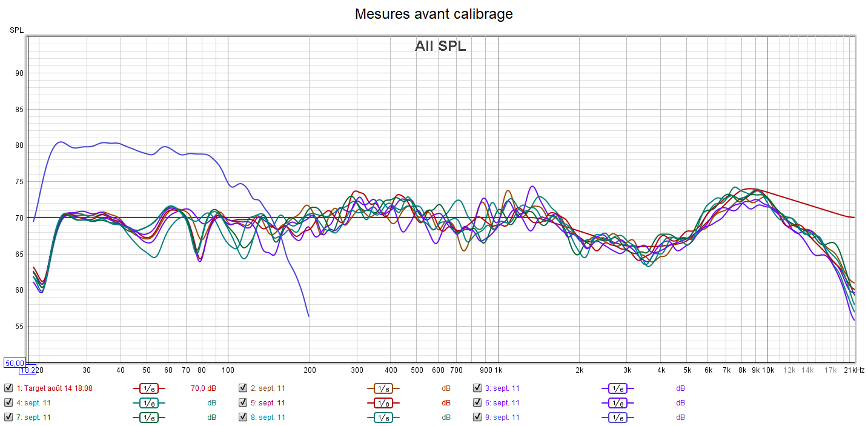Click the purple 1/6 smoothing icon of trace 6
Viewport: 868px width, 426px height.
[617, 403]
